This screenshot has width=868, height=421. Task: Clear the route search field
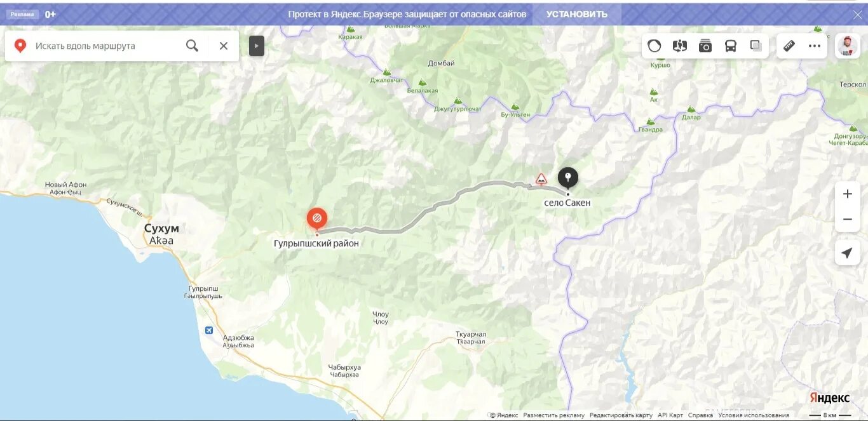coord(224,46)
